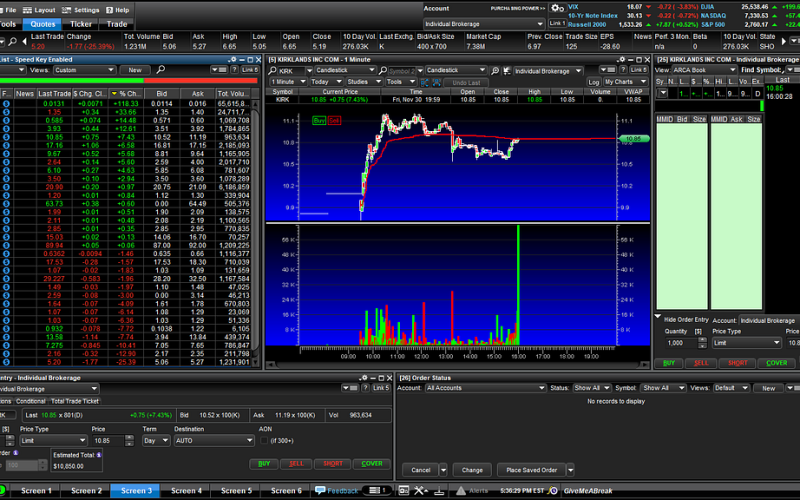Open chart zoom magnifier icon beside Candlestick
800x500 pixels.
pos(495,70)
